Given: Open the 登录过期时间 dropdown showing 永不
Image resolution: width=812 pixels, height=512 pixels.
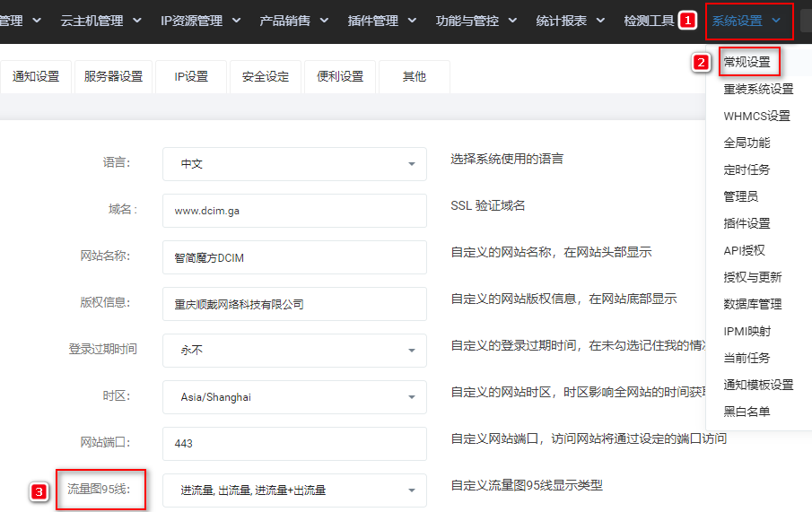Looking at the screenshot, I should click(x=294, y=351).
